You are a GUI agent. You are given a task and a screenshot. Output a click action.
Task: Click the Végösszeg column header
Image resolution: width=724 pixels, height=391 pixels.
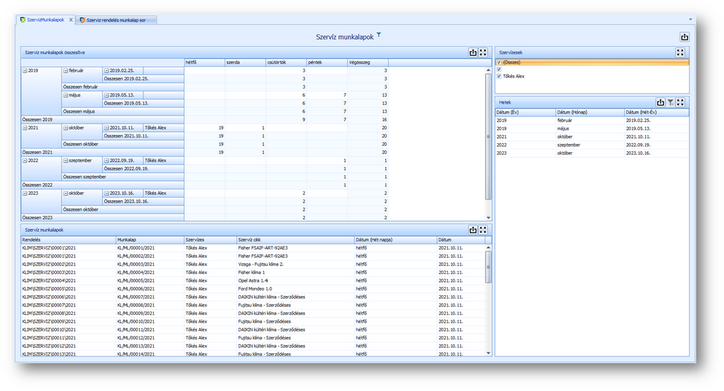[x=368, y=62]
